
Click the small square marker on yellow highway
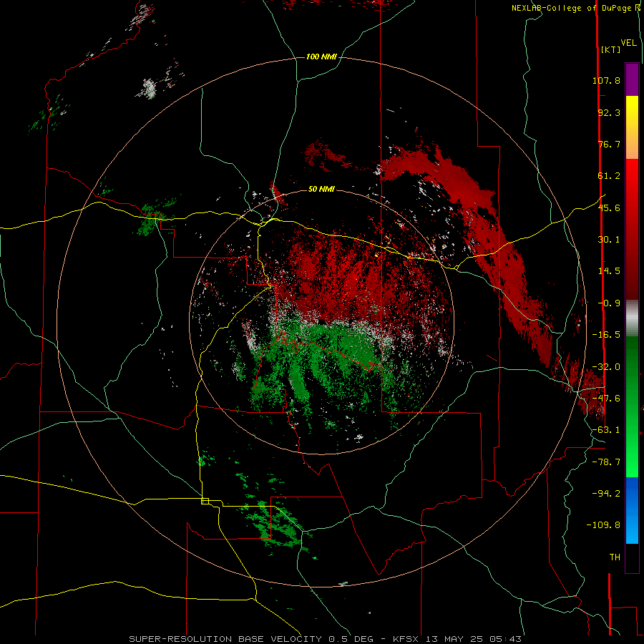(x=205, y=501)
